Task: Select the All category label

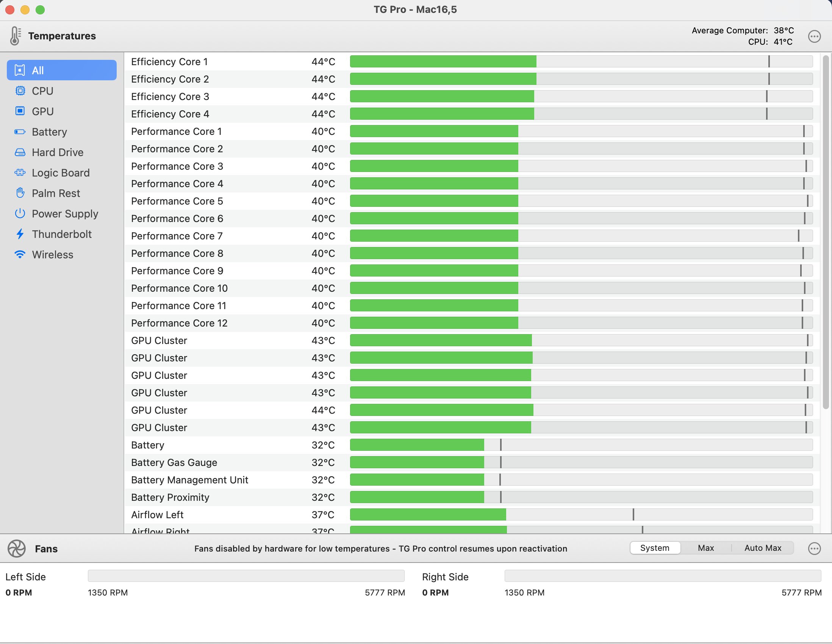Action: tap(38, 70)
